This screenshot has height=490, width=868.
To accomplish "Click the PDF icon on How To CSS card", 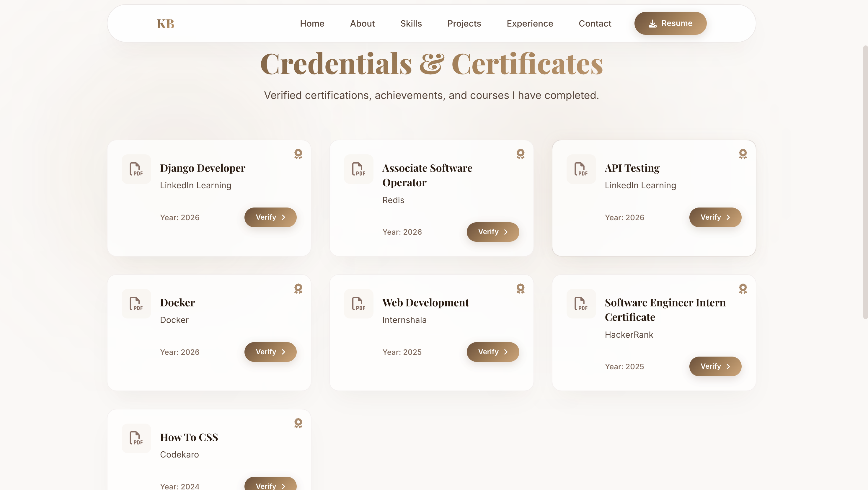I will coord(136,438).
